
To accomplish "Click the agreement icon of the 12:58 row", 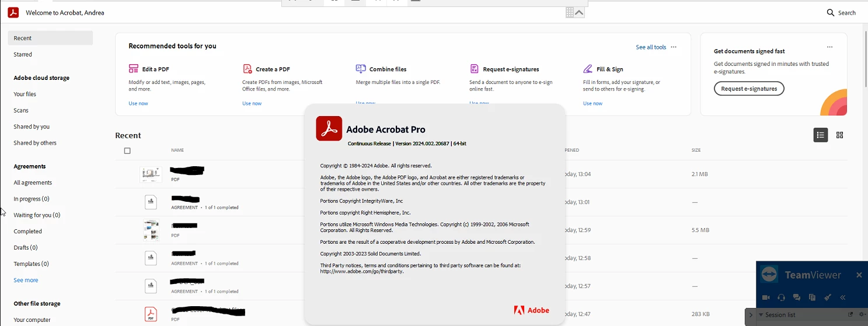I will tap(151, 258).
